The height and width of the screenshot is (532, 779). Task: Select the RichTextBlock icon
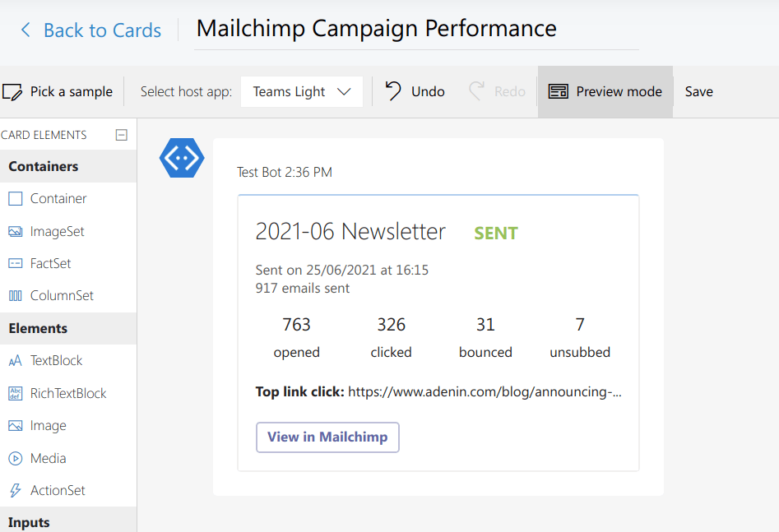16,393
